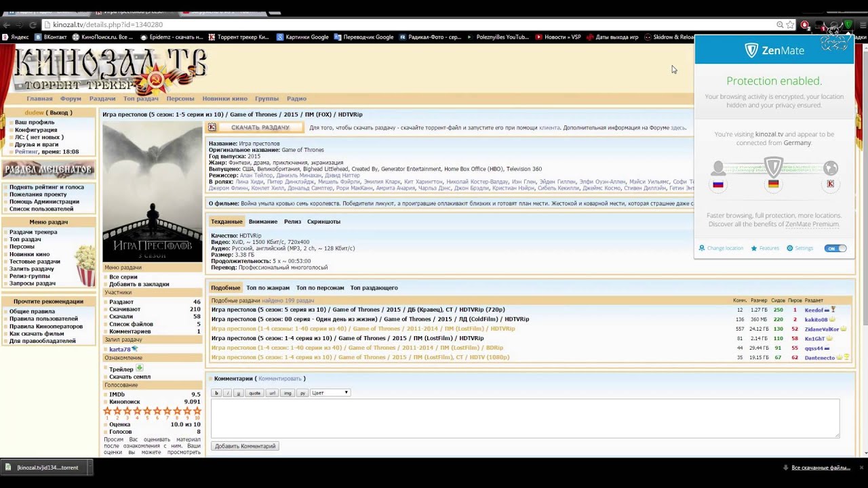The width and height of the screenshot is (868, 488).
Task: Open the Цвет color dropdown
Action: [330, 393]
